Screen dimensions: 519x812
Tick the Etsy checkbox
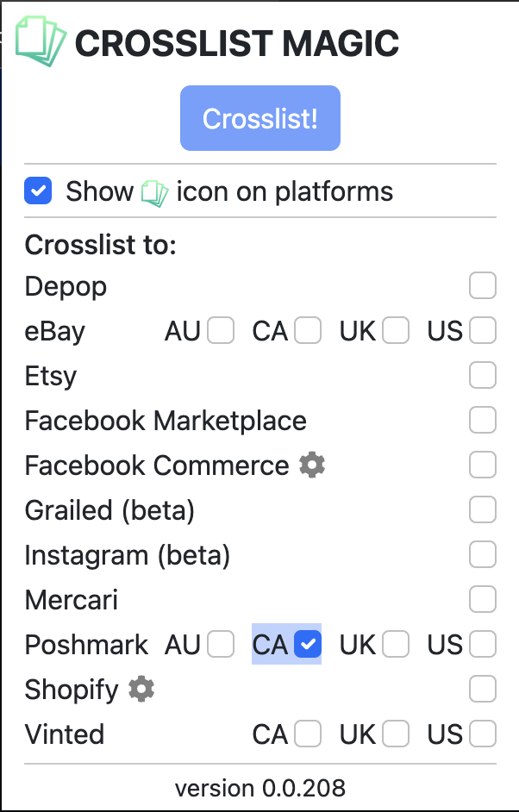[483, 376]
